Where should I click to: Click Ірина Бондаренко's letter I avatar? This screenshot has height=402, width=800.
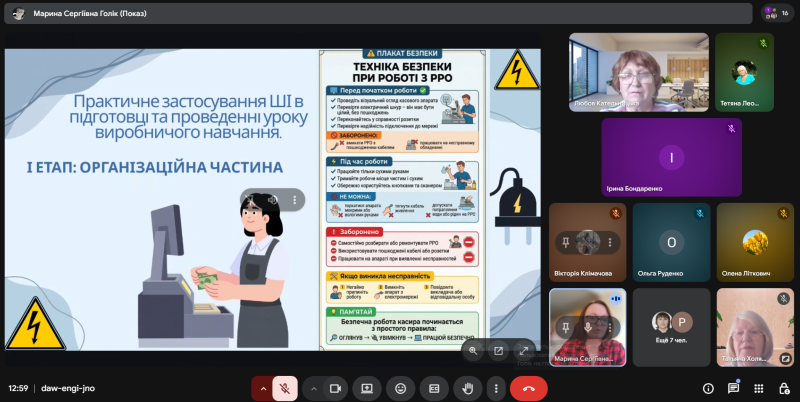point(671,158)
